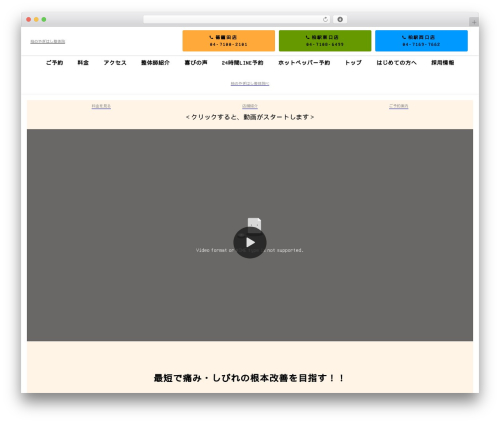Click the 'Video format ... not supported' message
The image size is (500, 423).
[x=250, y=250]
